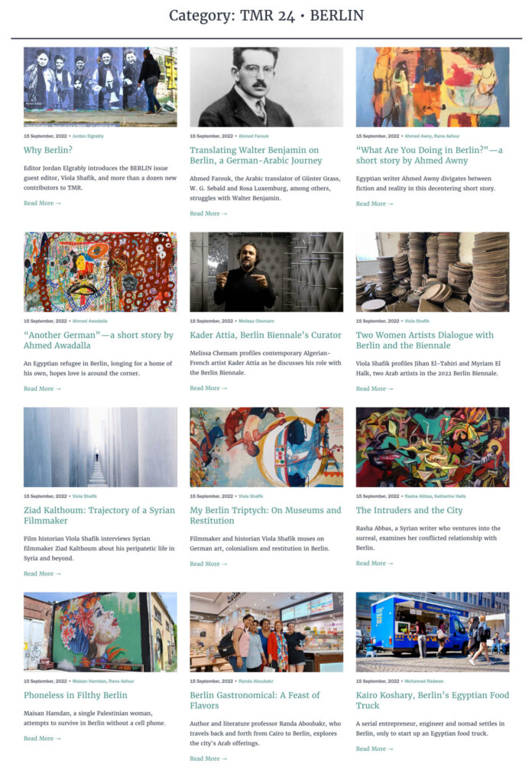Viewport: 532px width, 783px height.
Task: Click Read More under Kader Attia article
Action: click(x=208, y=388)
